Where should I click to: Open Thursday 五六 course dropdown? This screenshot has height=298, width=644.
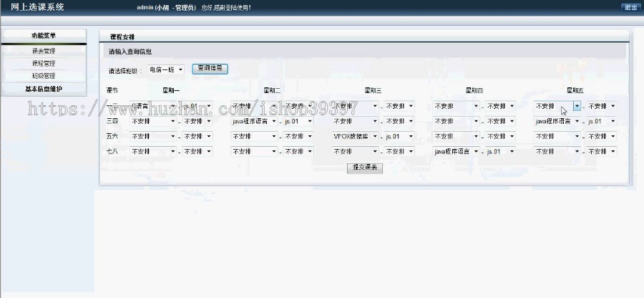click(457, 136)
